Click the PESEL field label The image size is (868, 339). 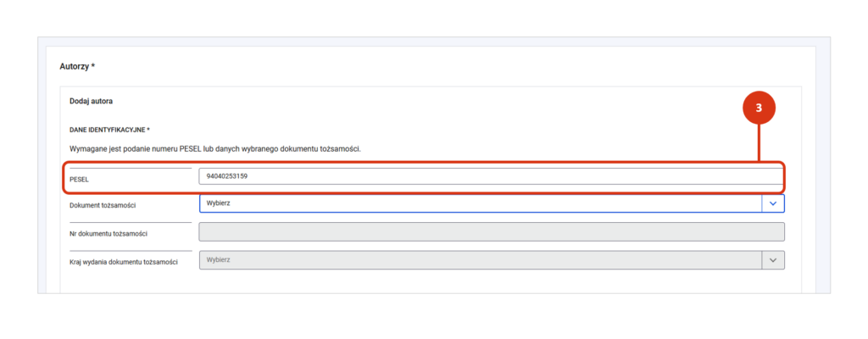click(x=80, y=178)
